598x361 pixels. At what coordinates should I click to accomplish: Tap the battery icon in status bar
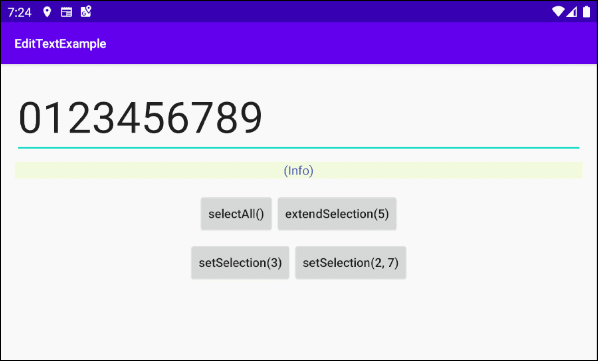pyautogui.click(x=587, y=12)
